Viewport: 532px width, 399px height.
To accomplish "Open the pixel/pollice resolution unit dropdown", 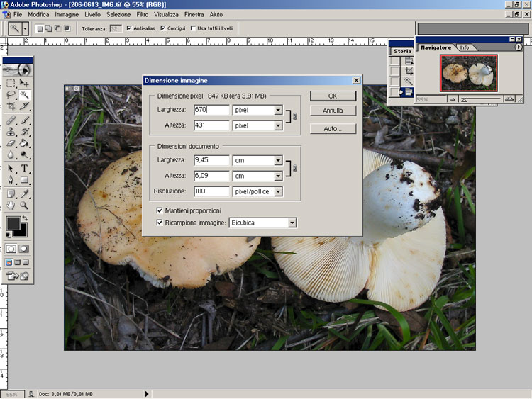I will [x=278, y=191].
